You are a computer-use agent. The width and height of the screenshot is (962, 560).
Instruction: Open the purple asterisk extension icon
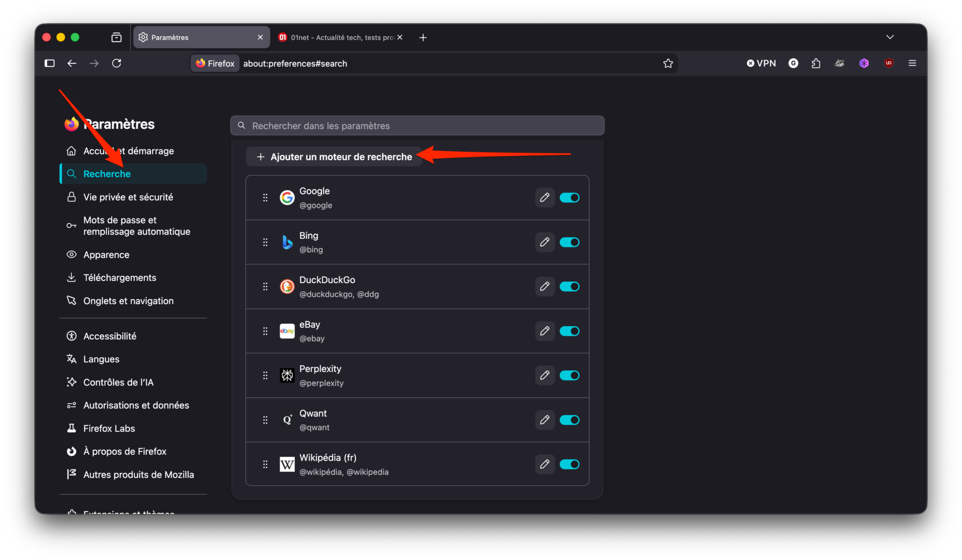864,63
